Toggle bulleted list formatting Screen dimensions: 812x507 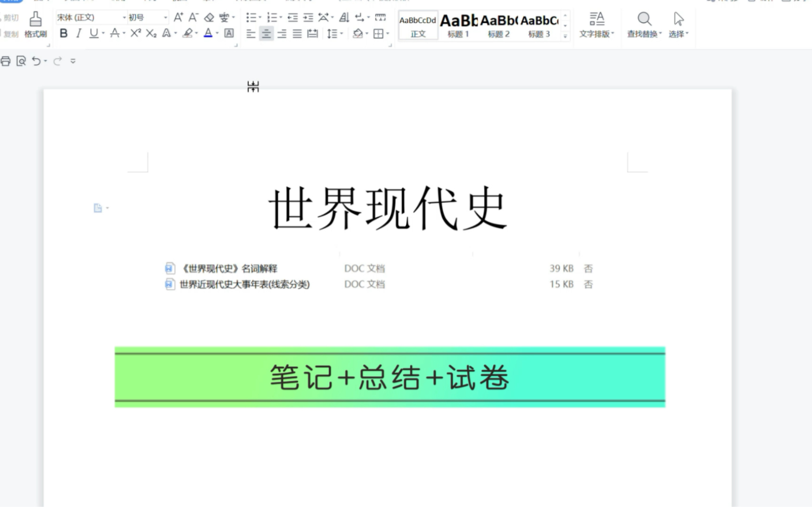tap(251, 17)
